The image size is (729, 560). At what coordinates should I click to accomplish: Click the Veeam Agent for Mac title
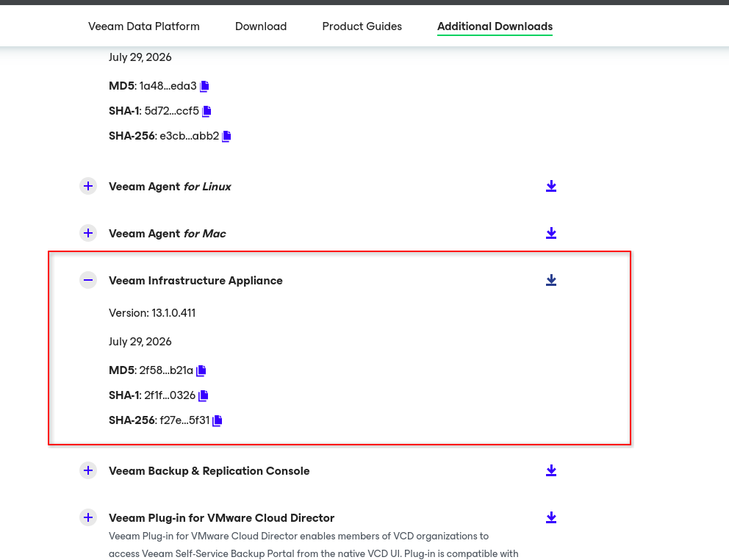pos(168,234)
